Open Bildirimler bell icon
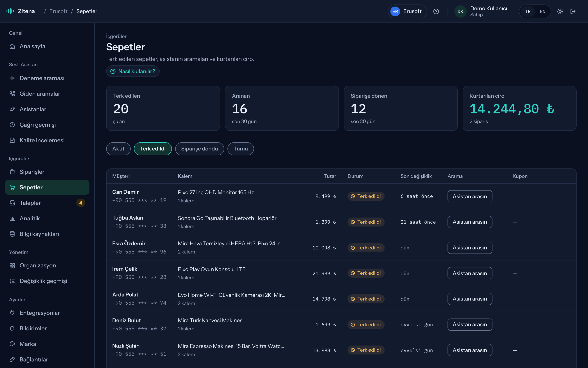This screenshot has height=368, width=588. [12, 328]
